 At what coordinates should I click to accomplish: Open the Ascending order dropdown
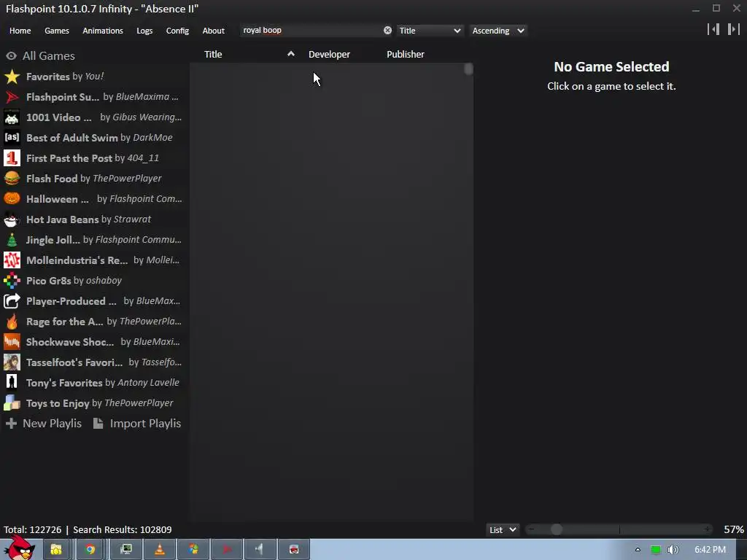(498, 31)
